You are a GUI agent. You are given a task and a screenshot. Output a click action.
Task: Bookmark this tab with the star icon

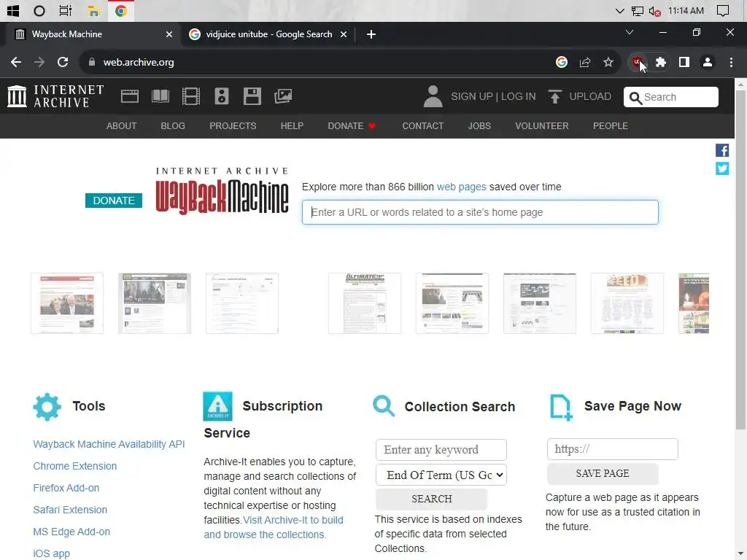tap(608, 62)
